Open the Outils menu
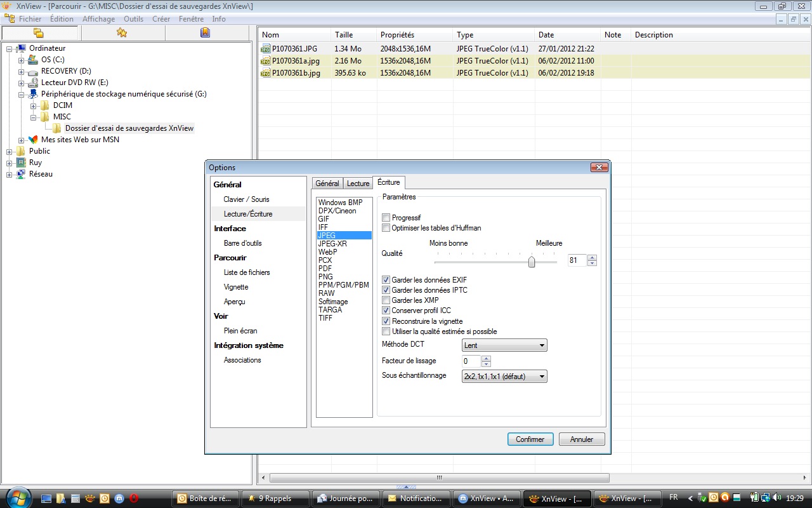Viewport: 812px width, 508px height. click(133, 19)
